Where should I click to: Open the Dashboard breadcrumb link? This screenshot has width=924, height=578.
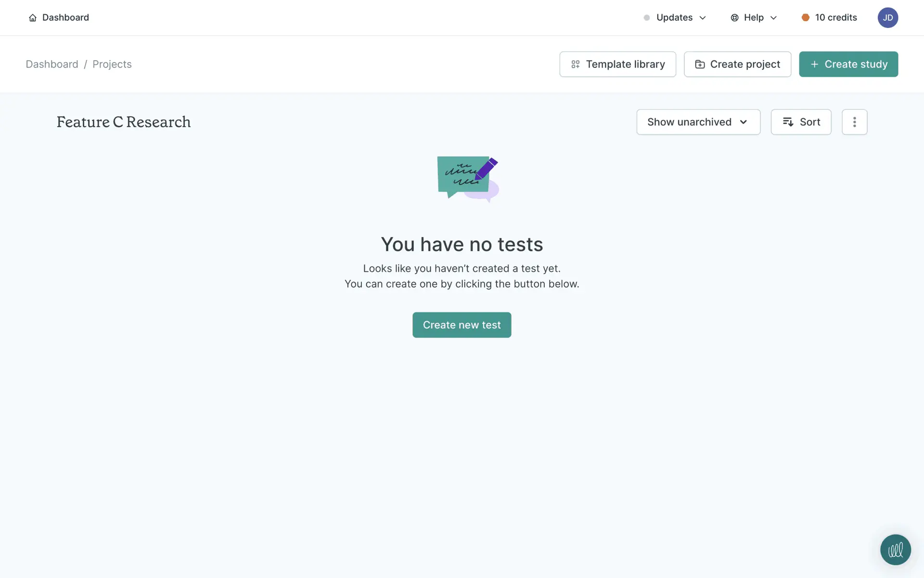point(52,64)
